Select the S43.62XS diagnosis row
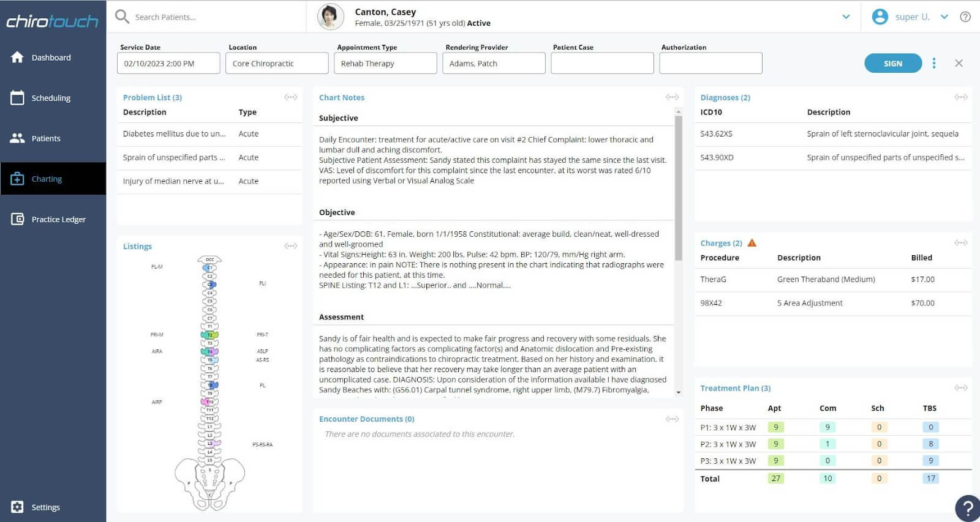The width and height of the screenshot is (980, 522). (x=833, y=134)
